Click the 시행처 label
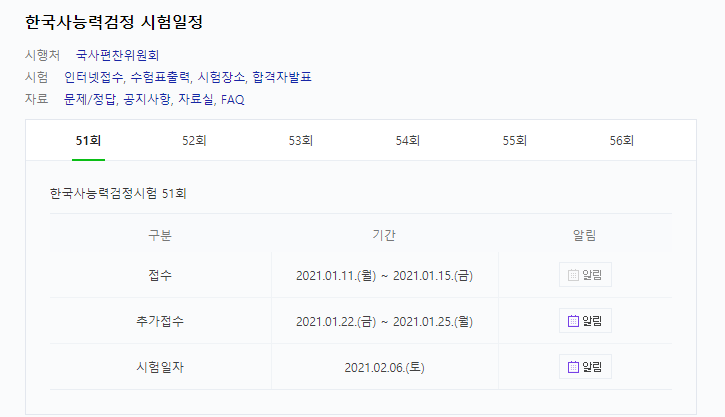 [x=42, y=55]
